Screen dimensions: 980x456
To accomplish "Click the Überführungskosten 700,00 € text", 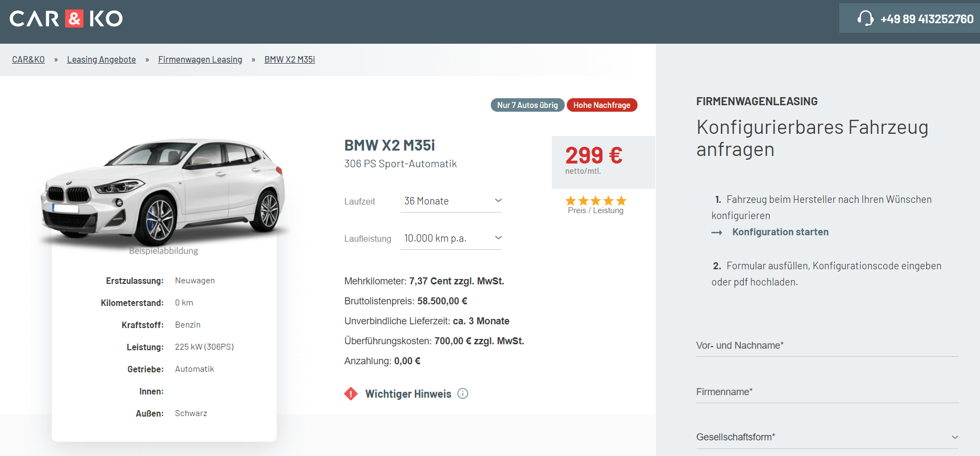I will 434,341.
